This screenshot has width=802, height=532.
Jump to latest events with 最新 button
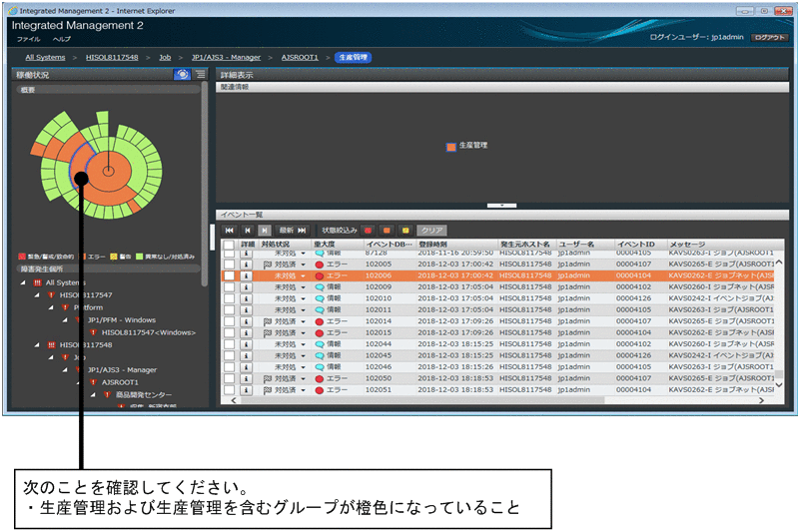pos(293,231)
